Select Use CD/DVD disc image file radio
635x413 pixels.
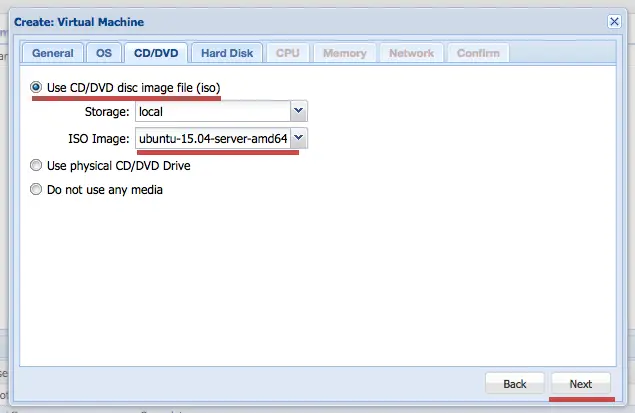tap(36, 87)
